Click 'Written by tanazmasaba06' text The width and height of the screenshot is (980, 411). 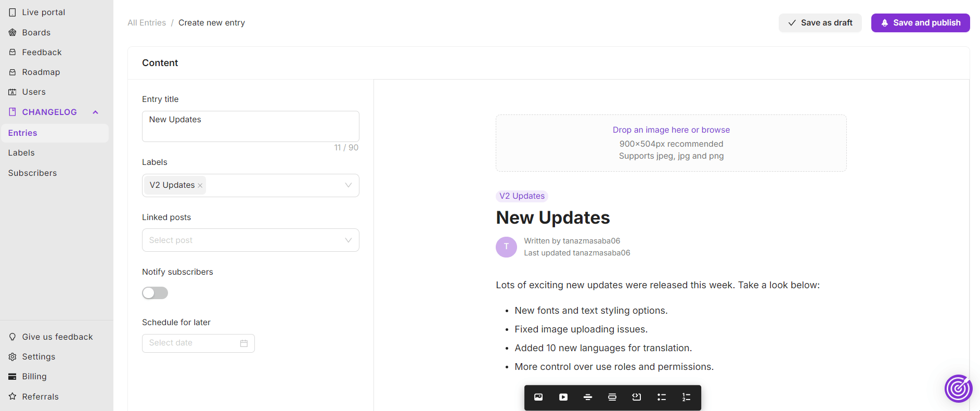[x=572, y=241]
